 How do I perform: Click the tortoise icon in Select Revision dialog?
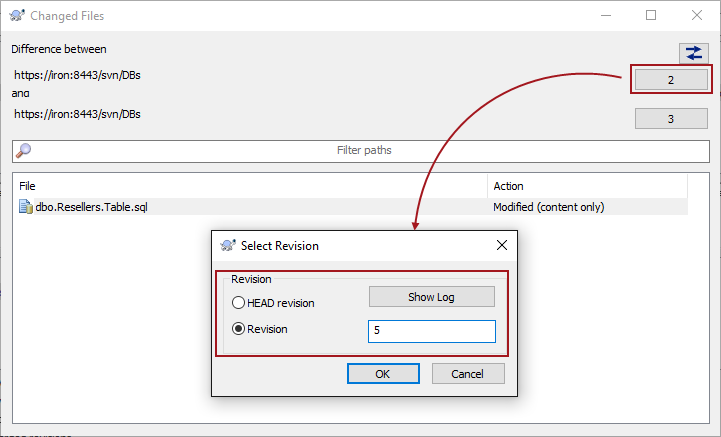228,245
